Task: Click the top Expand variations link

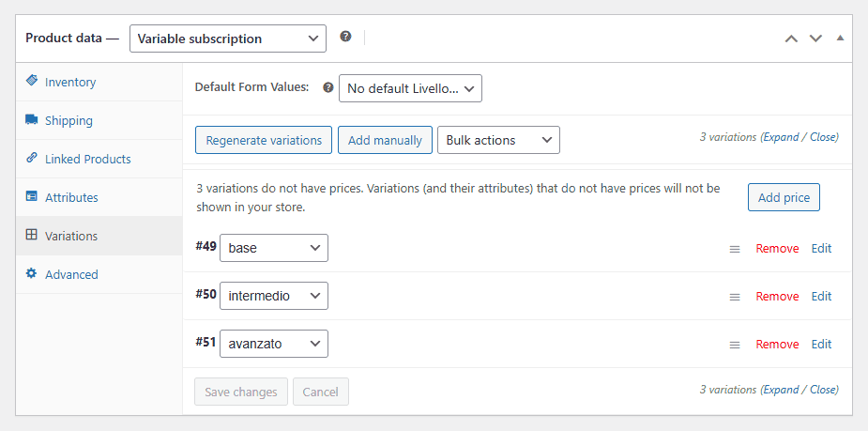Action: click(781, 137)
